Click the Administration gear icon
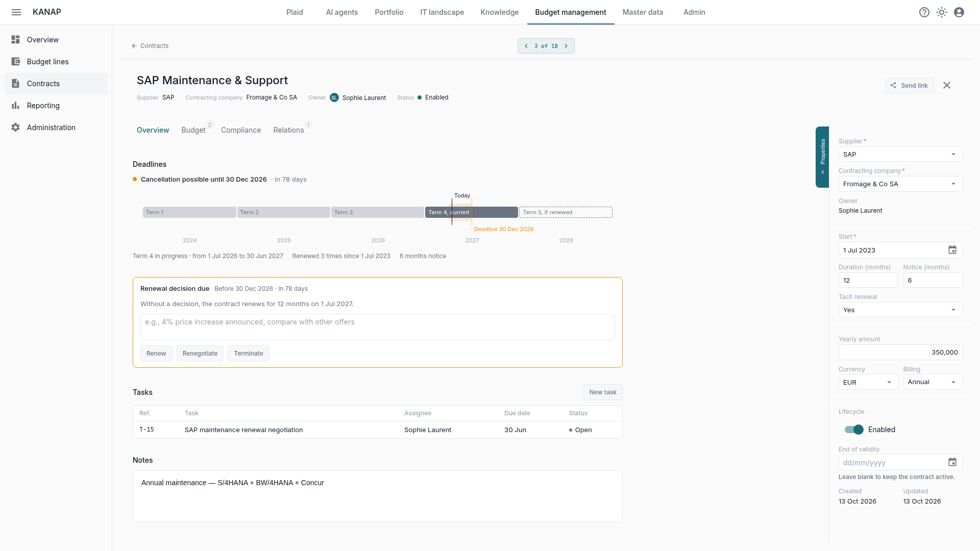980x551 pixels. (16, 128)
